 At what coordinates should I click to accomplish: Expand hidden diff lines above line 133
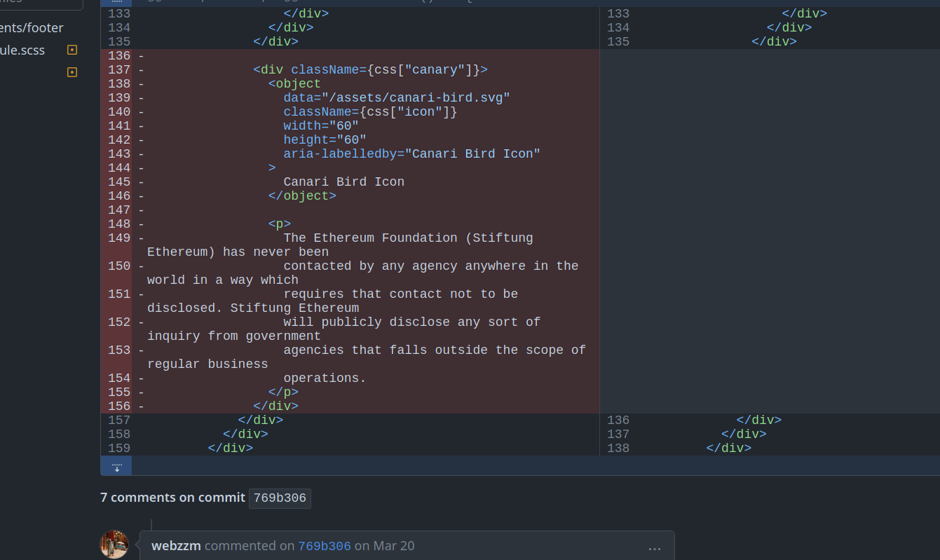116,3
